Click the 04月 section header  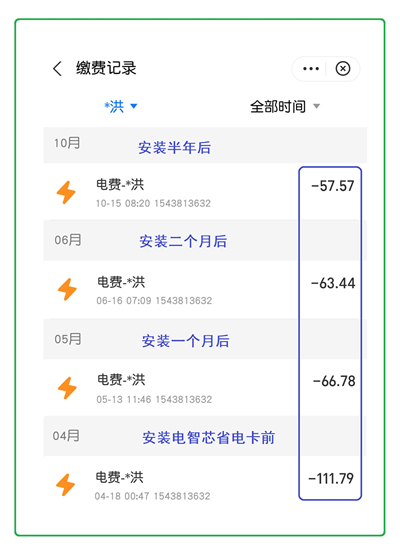pyautogui.click(x=205, y=436)
